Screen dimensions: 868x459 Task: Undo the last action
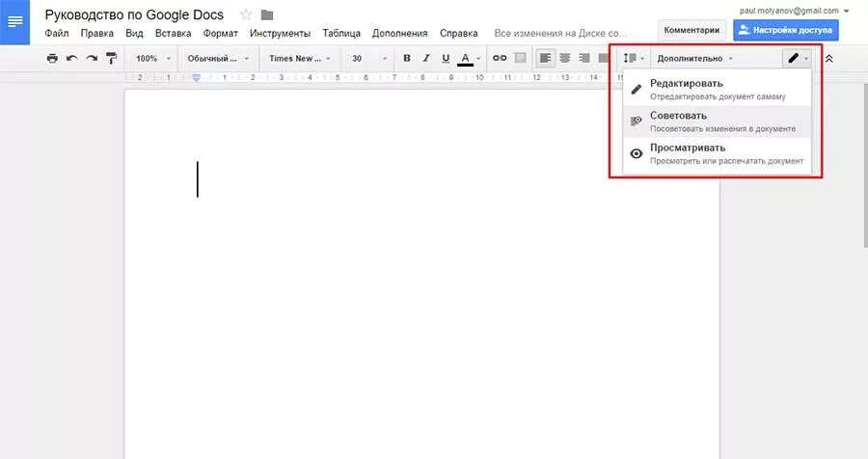[x=71, y=58]
